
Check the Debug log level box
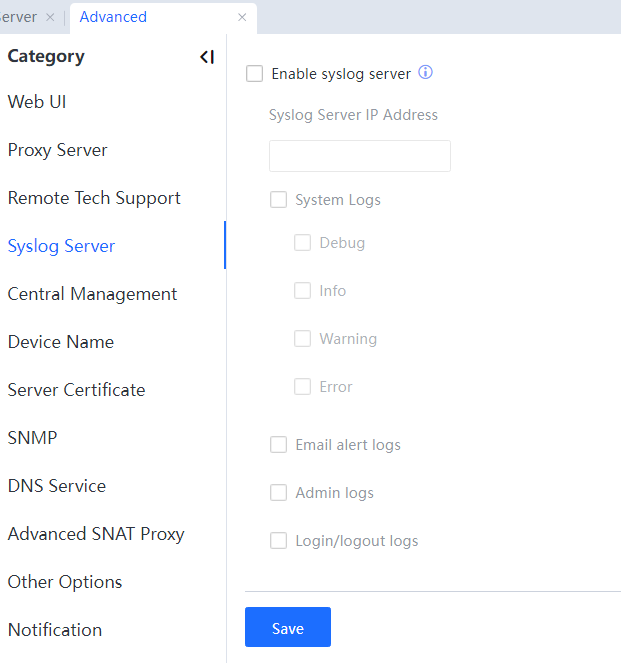point(303,243)
